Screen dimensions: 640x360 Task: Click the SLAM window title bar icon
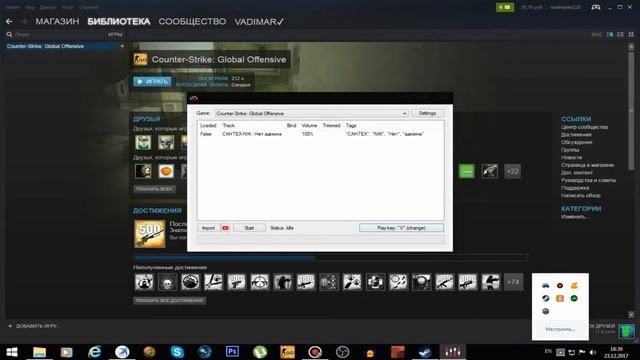click(x=194, y=98)
